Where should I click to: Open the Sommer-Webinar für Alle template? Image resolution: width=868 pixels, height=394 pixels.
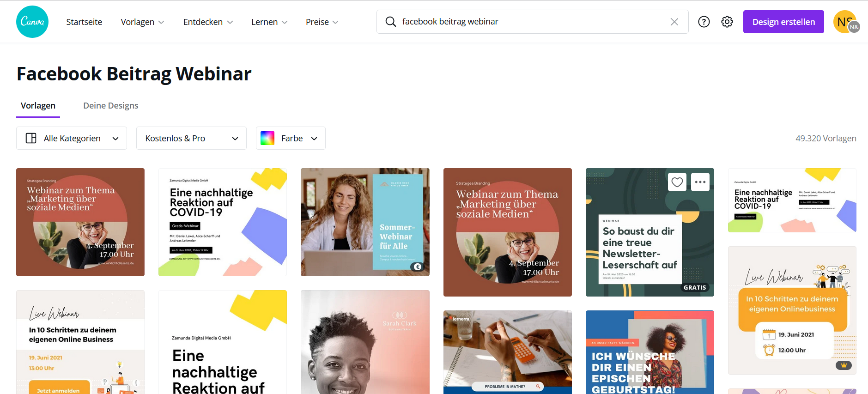[x=365, y=222]
